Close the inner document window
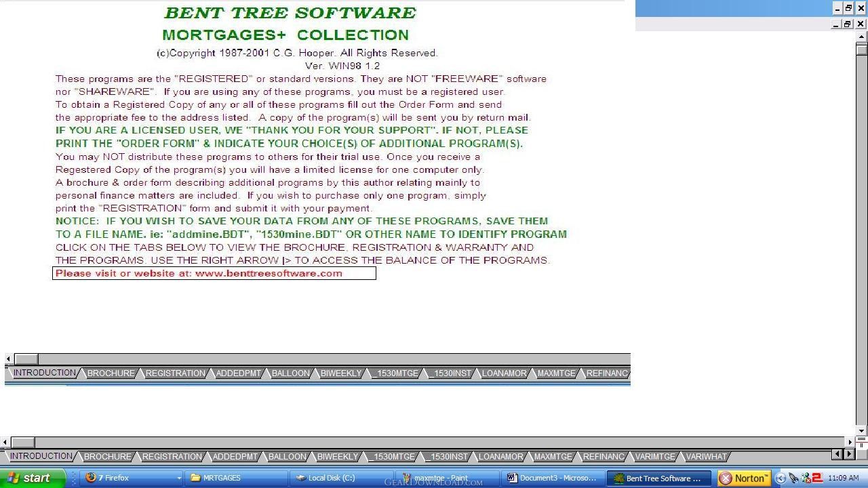 coord(861,24)
